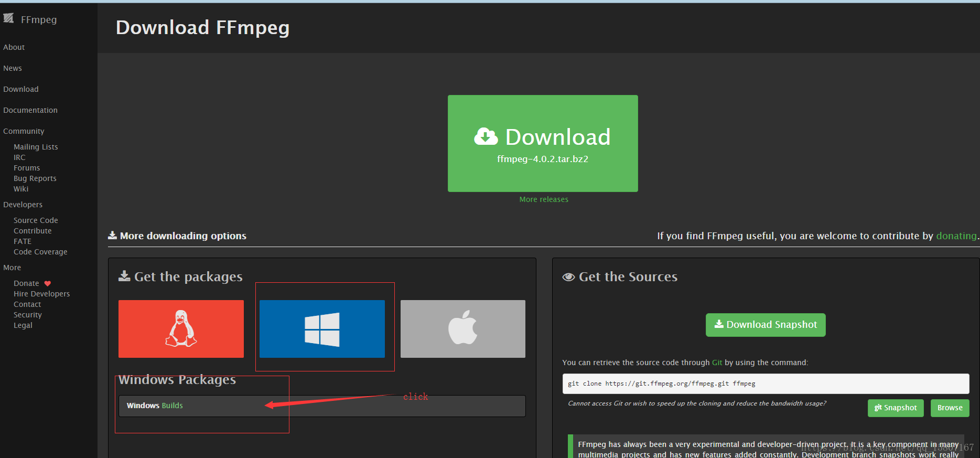Click the FFmpeg logo icon in sidebar
980x458 pixels.
click(x=8, y=19)
